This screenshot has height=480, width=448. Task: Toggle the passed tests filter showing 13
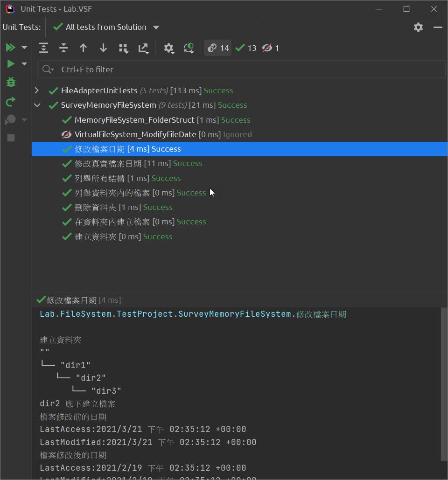246,48
